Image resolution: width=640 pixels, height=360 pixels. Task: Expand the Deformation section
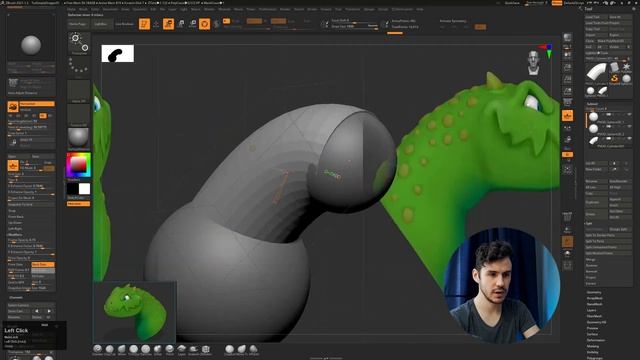(x=596, y=340)
